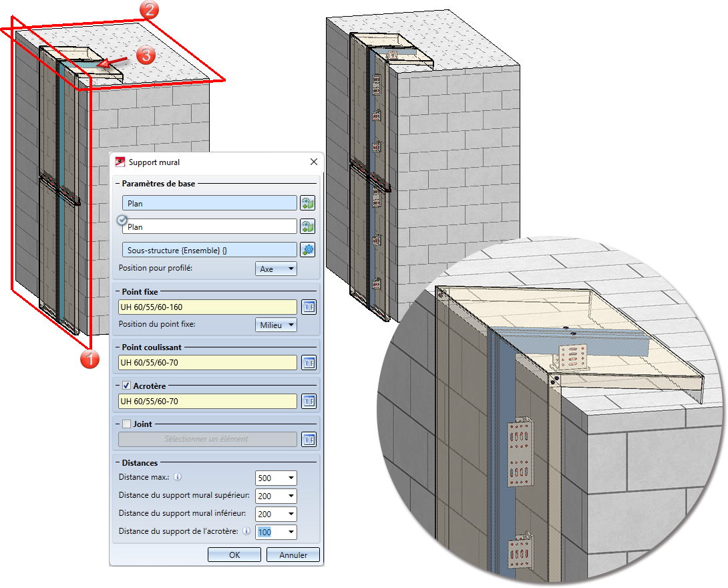Collapse the Point coulissant section
This screenshot has width=728, height=588.
[118, 347]
